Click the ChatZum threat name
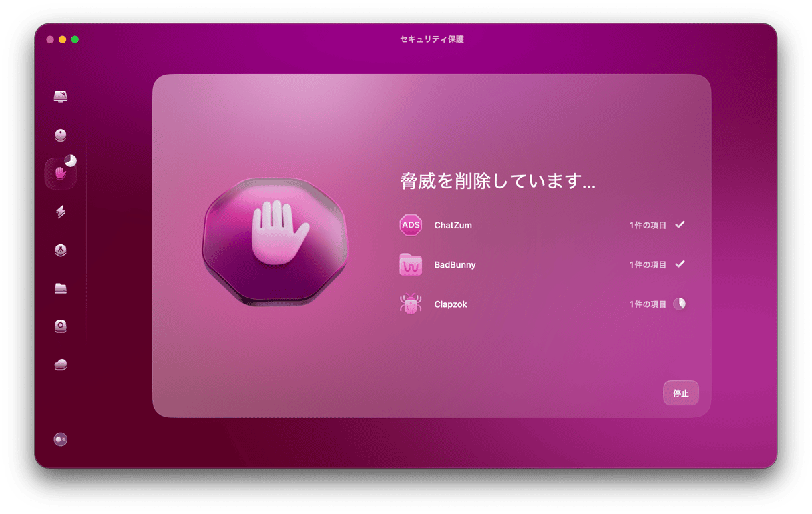 click(453, 225)
